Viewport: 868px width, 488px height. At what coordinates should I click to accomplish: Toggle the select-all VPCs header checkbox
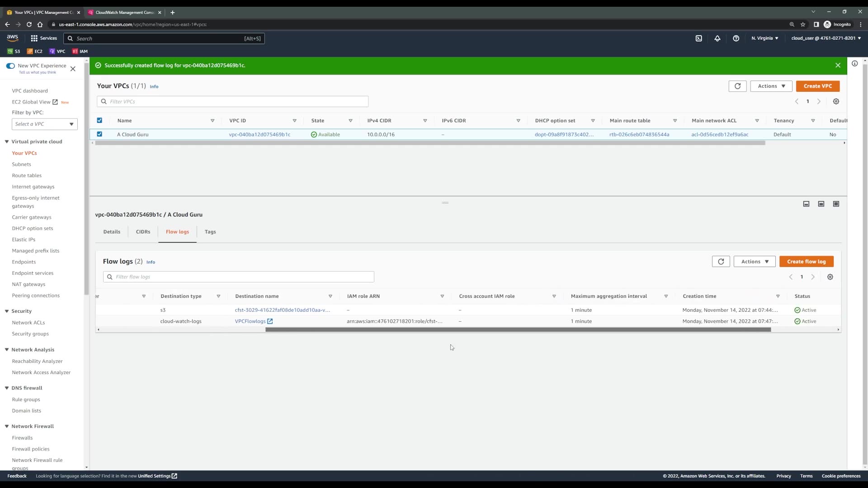(x=99, y=120)
